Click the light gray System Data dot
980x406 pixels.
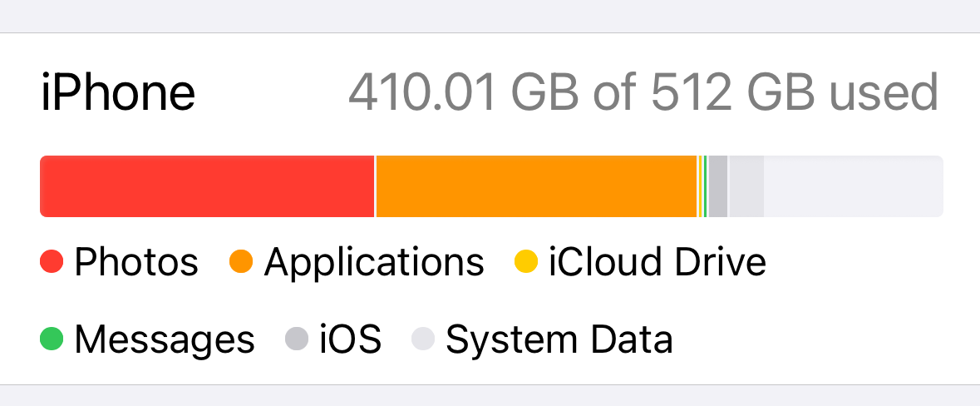click(x=423, y=339)
